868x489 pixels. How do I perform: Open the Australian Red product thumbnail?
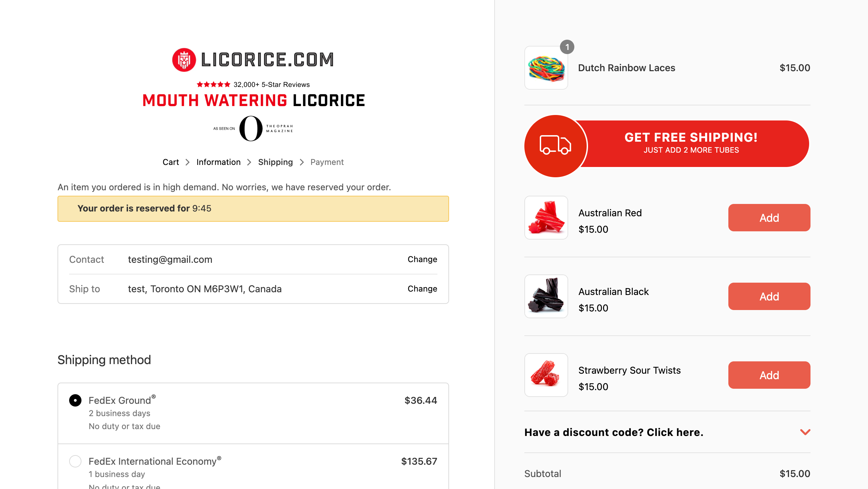point(546,218)
